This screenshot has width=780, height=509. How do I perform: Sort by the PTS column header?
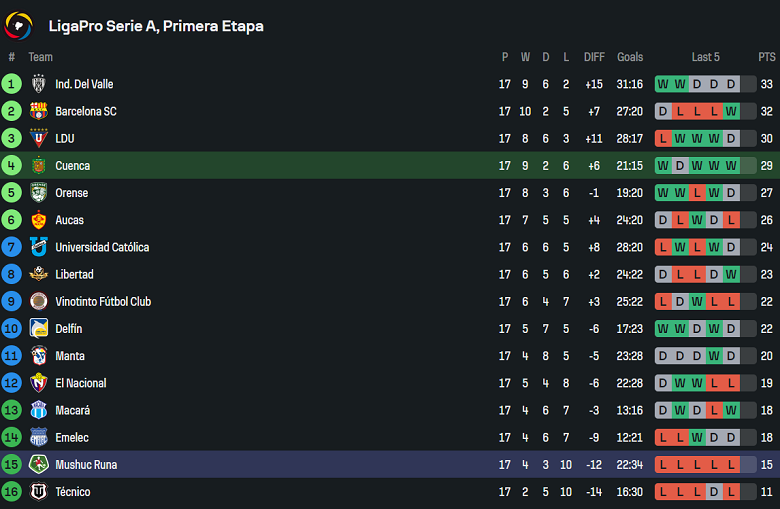click(x=767, y=57)
